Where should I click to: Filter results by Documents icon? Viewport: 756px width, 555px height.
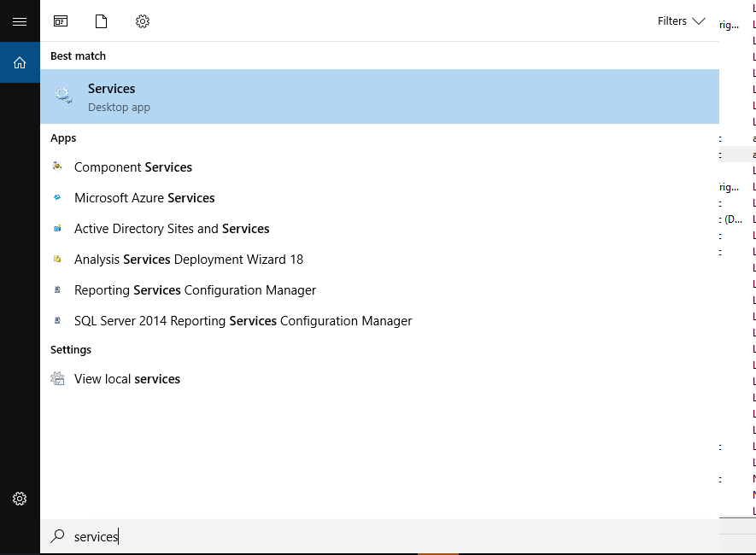[x=102, y=21]
